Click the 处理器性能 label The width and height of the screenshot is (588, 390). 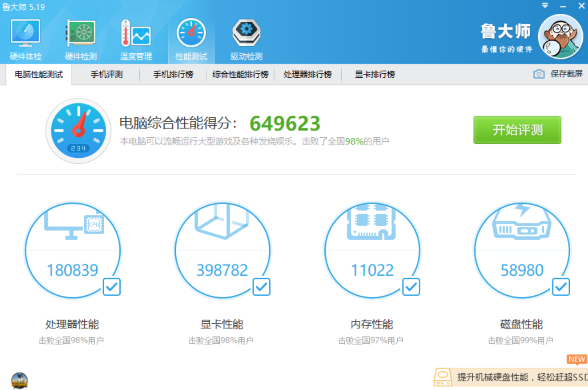(72, 324)
